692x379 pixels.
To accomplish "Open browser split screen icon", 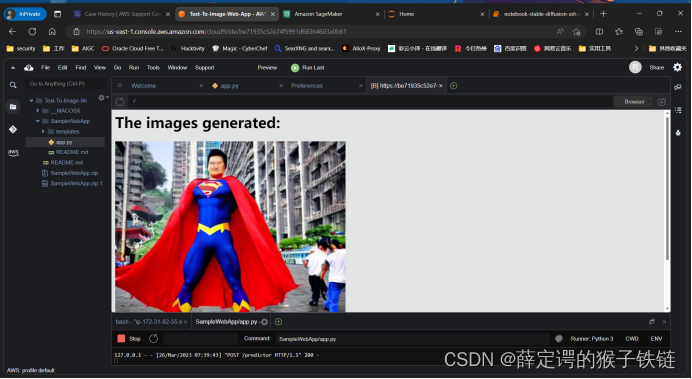I will (599, 32).
